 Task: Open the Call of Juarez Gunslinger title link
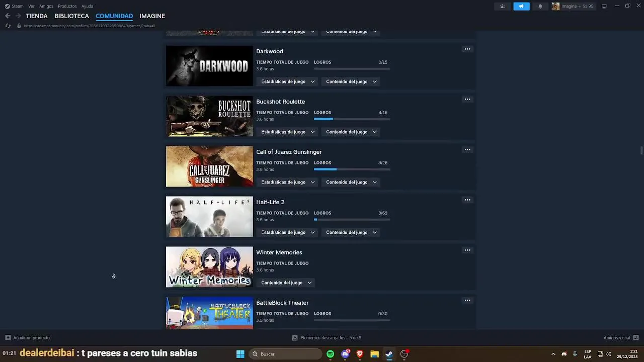click(x=289, y=152)
